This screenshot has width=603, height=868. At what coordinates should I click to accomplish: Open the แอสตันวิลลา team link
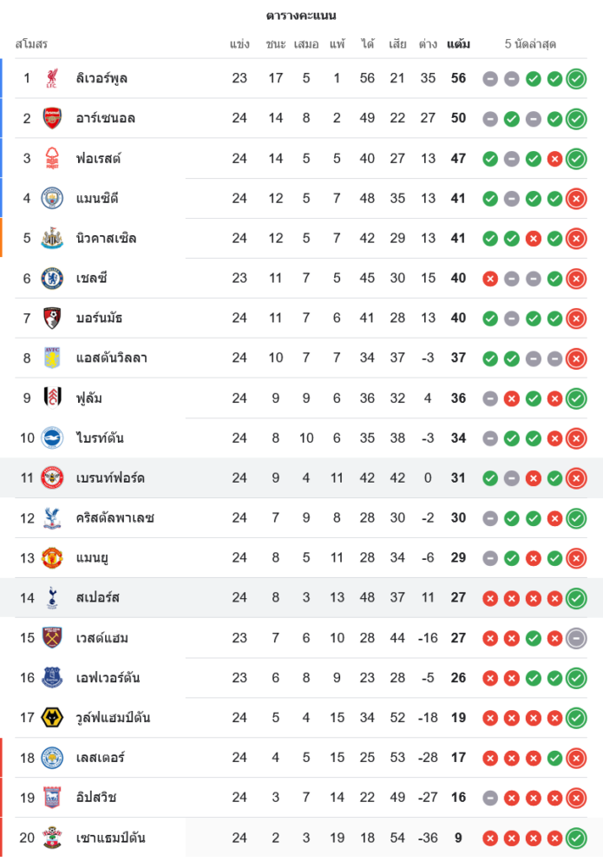(112, 358)
